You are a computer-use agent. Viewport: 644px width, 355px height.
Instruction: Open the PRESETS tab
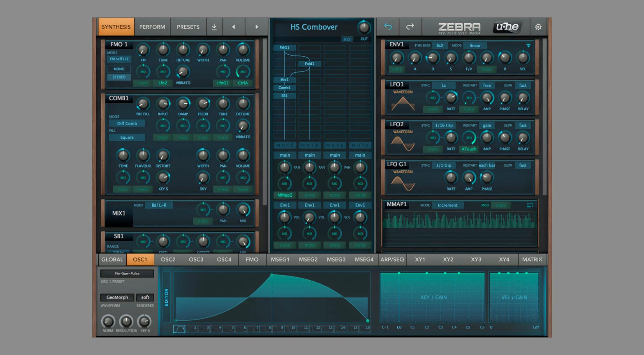click(x=188, y=27)
